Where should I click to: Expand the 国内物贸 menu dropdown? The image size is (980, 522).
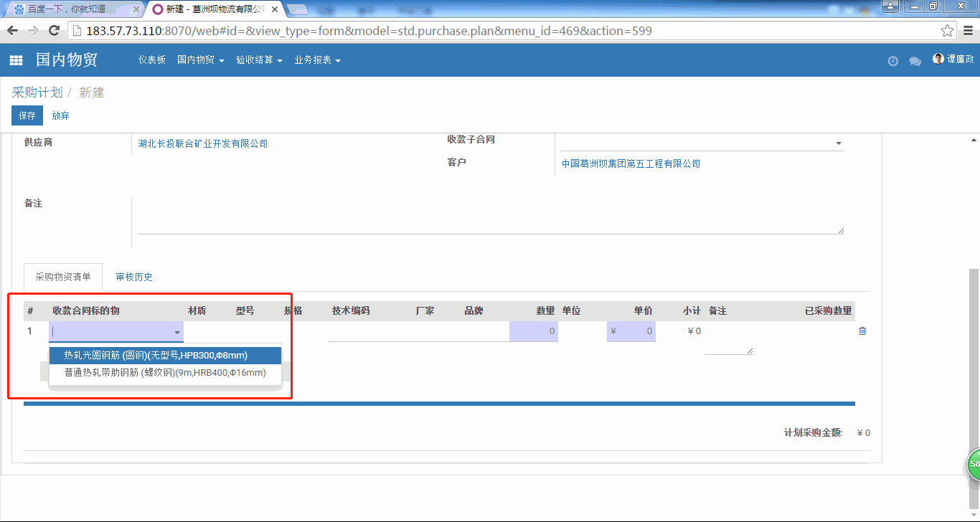[200, 60]
